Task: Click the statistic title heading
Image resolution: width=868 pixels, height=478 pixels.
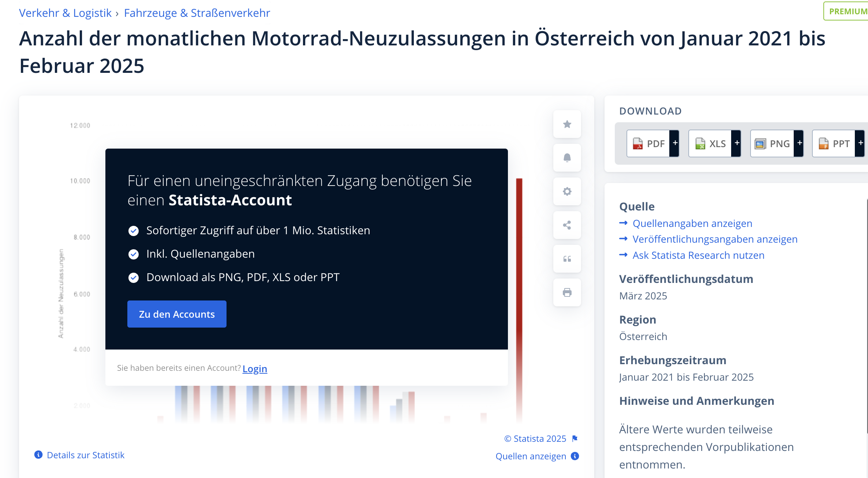Action: coord(422,52)
